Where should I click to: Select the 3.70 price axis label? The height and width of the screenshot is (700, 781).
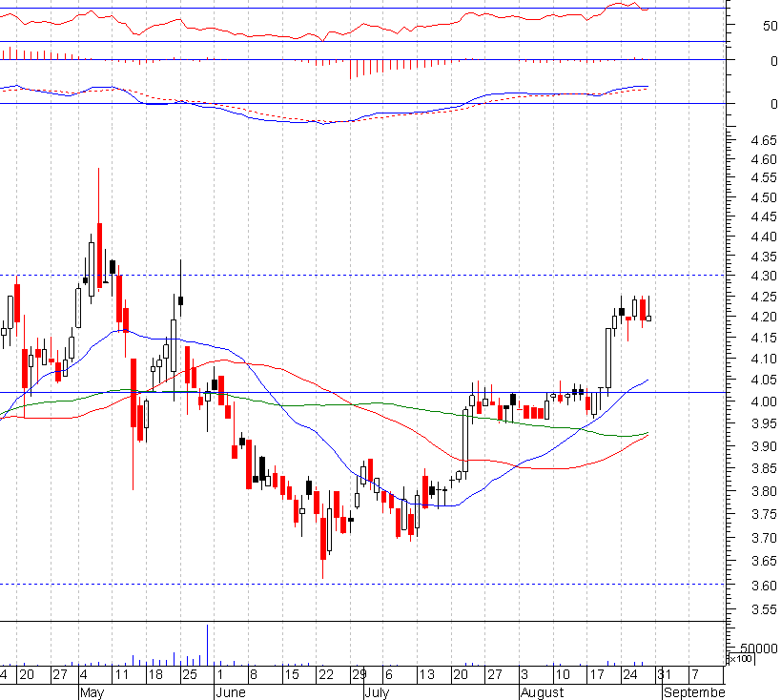(764, 538)
